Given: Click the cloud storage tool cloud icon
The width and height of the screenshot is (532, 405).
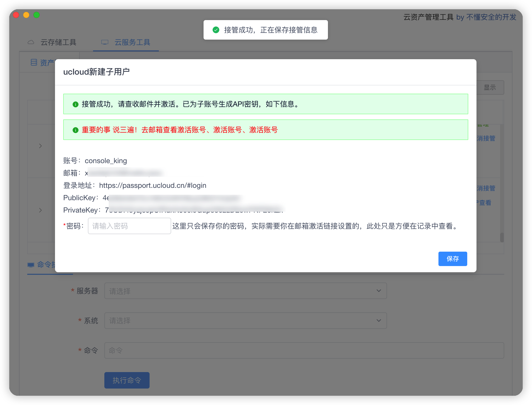Looking at the screenshot, I should [31, 42].
